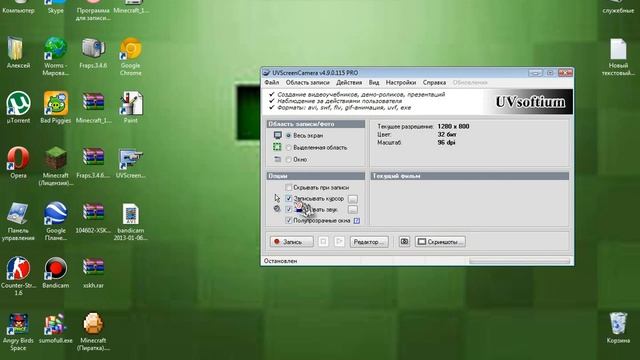
Task: Click the camera snapshot icon in UVScreenCamera toolbar
Action: tap(404, 242)
